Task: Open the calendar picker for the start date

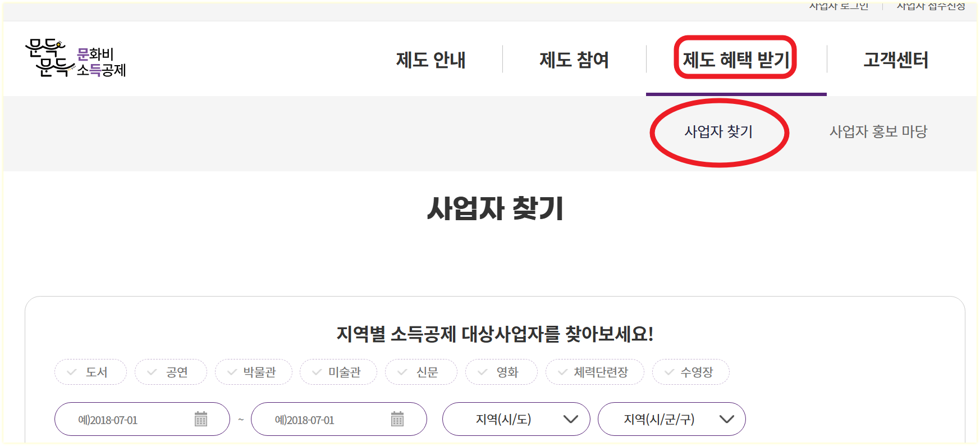Action: click(200, 418)
